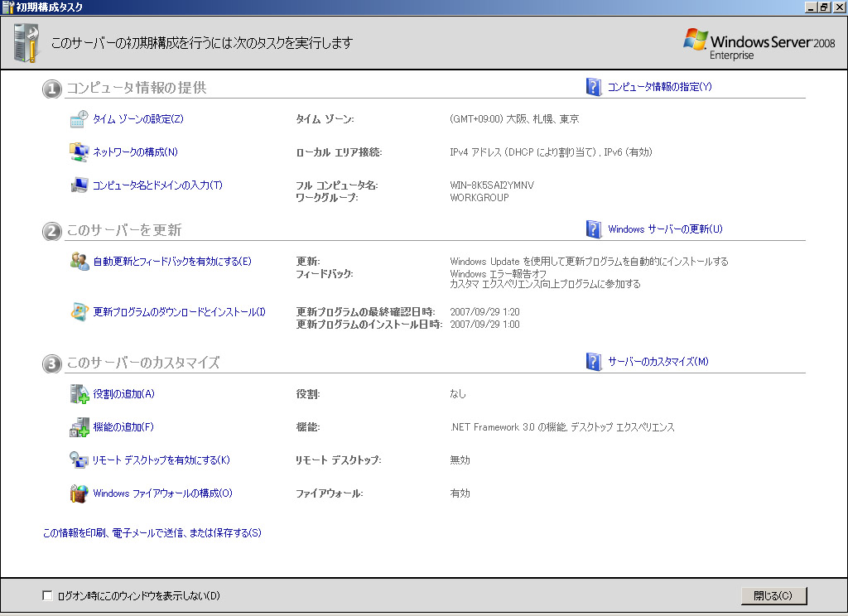Click the Windows Server 2008 logo flag

click(x=696, y=40)
